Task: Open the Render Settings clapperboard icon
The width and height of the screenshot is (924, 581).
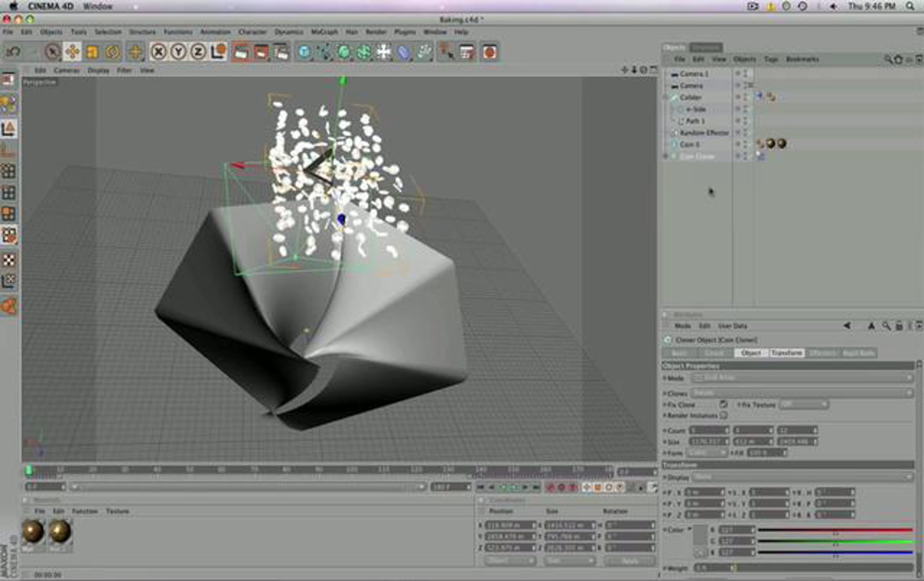Action: coord(281,52)
